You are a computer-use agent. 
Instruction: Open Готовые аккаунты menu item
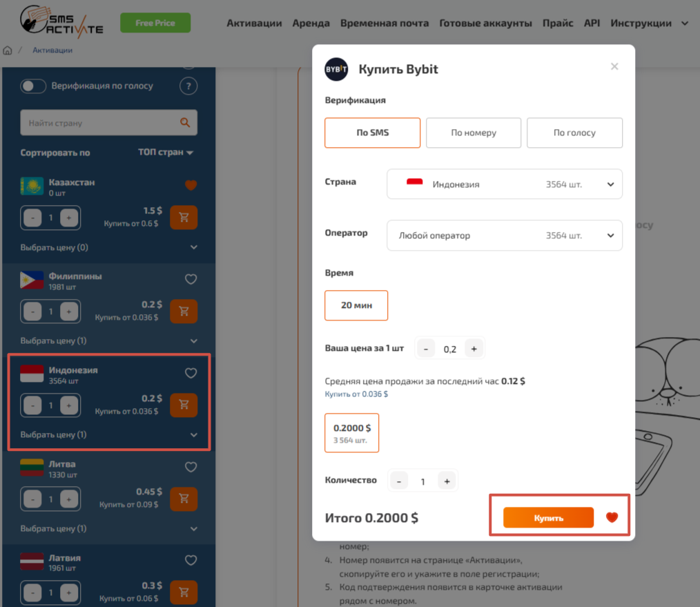coord(486,23)
